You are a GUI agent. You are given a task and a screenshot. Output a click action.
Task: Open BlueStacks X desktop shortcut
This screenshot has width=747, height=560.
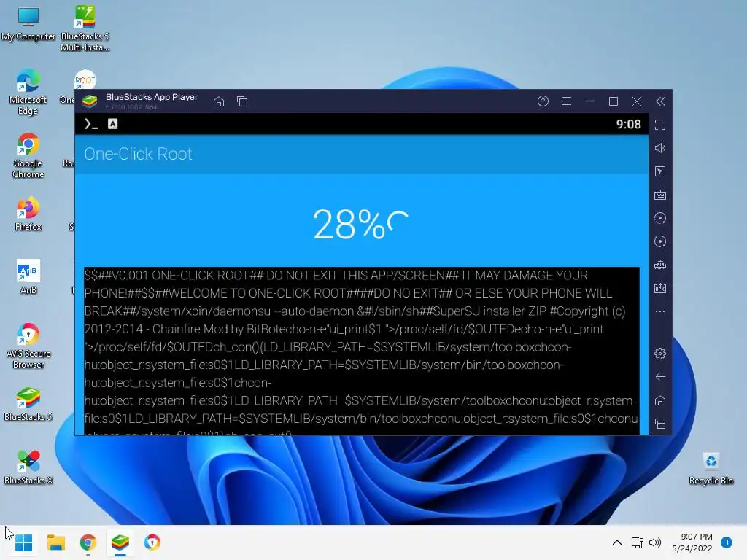pos(28,467)
